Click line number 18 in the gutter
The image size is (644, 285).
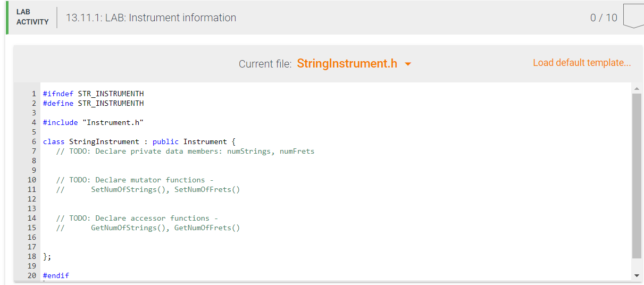pos(31,256)
